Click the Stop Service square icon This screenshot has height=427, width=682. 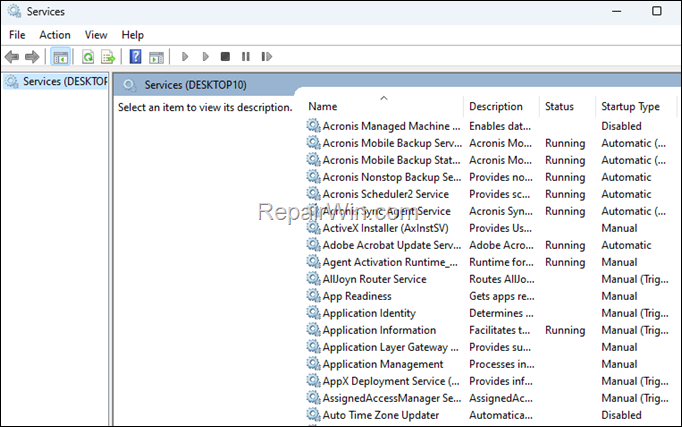pos(225,57)
